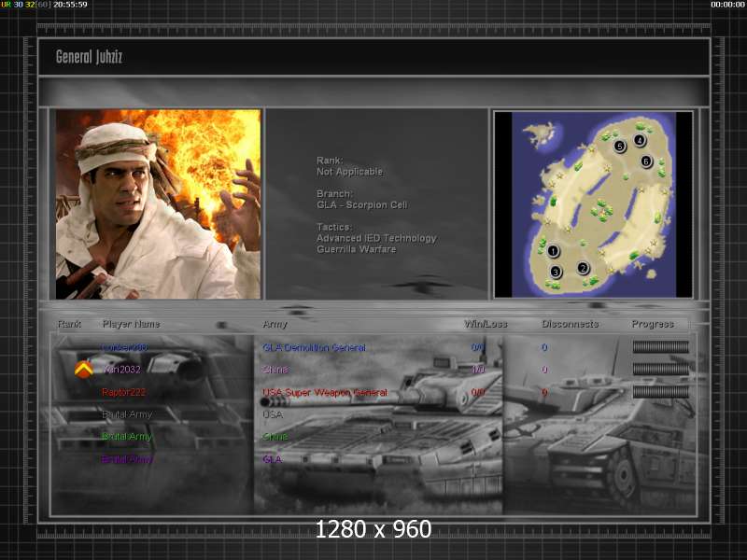Click the 00:00:00 timer in the overlay
Viewport: 747px width, 560px height.
727,5
